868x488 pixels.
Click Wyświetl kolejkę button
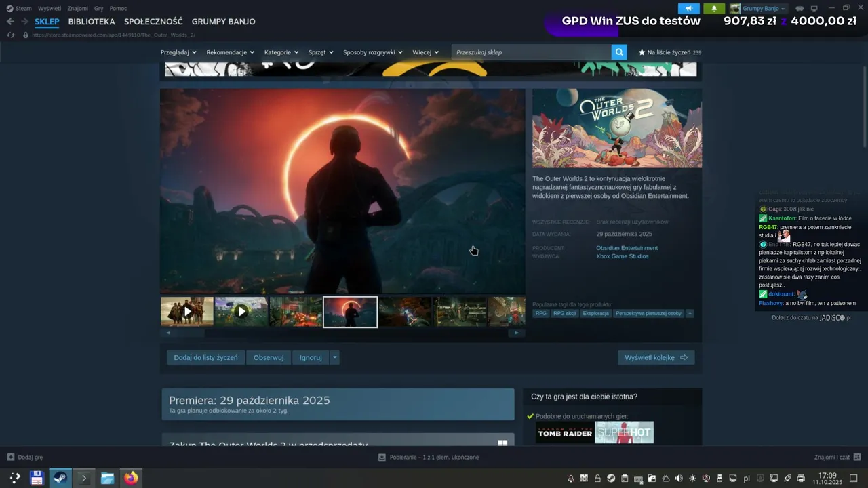(656, 357)
